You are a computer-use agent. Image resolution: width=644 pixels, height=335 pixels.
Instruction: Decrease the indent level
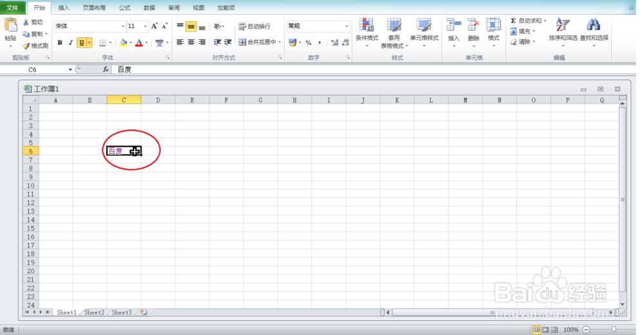click(x=217, y=42)
